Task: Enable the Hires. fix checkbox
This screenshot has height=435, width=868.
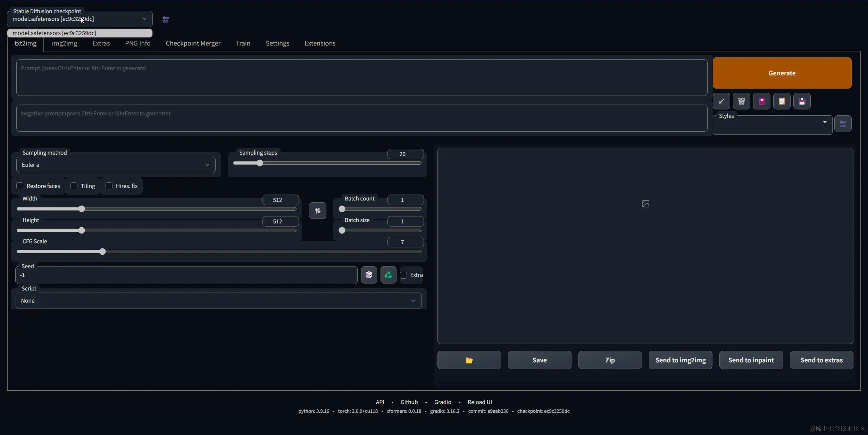Action: [x=109, y=186]
